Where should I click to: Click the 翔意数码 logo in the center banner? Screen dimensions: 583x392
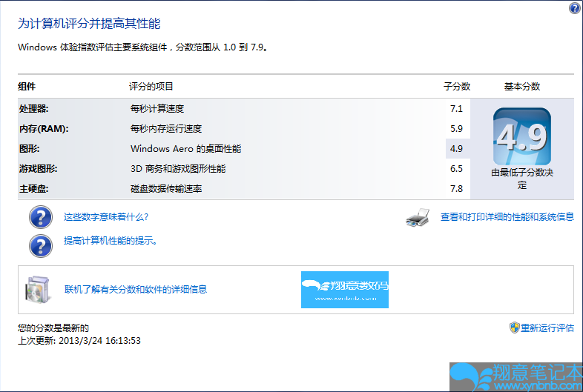click(x=345, y=289)
